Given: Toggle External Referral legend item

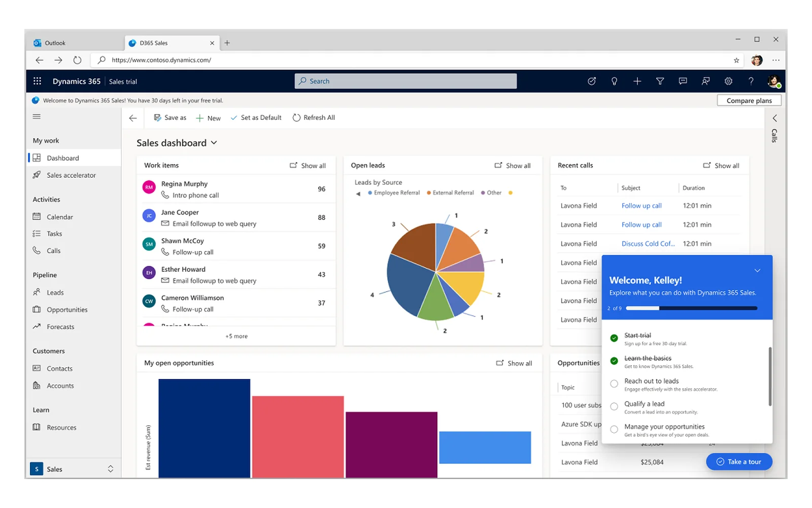Looking at the screenshot, I should coord(450,193).
